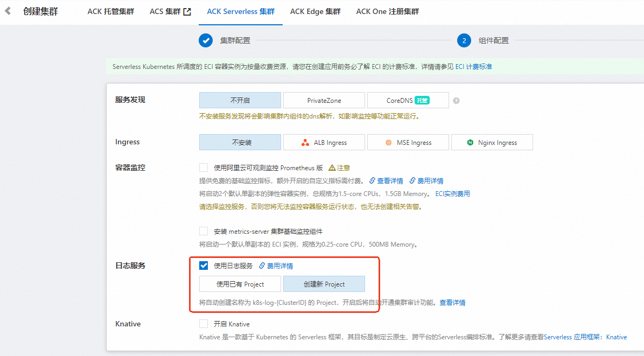Click the 不安装服务发现 DNS warning text
The width and height of the screenshot is (644, 356).
[310, 116]
